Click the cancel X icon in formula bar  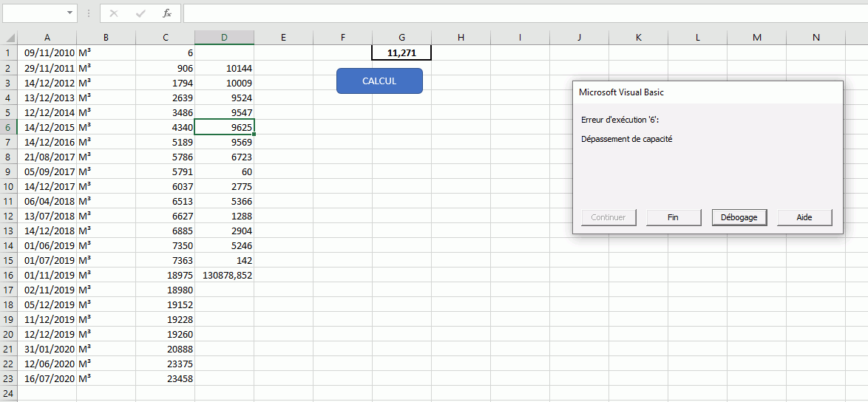pos(113,13)
